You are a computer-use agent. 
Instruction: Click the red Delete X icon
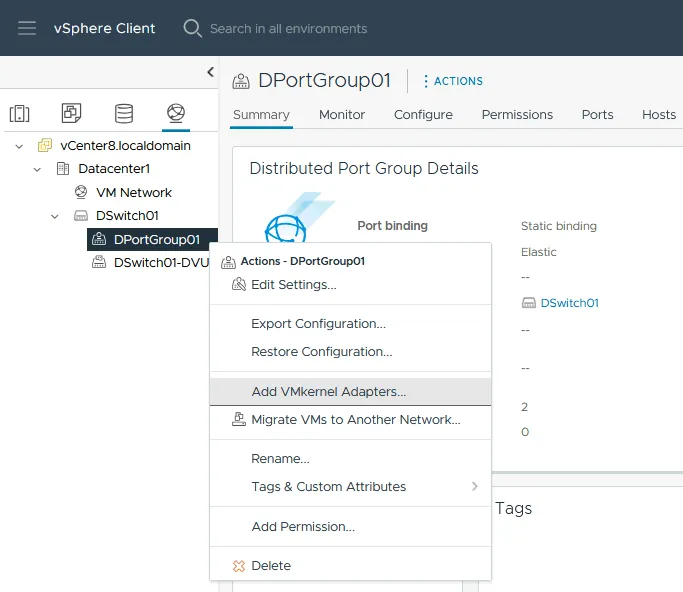[x=239, y=566]
